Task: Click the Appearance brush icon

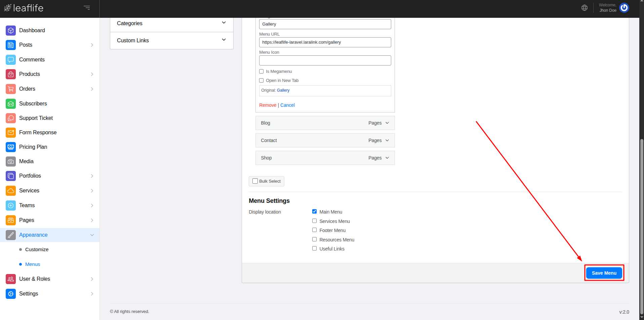Action: (x=11, y=235)
